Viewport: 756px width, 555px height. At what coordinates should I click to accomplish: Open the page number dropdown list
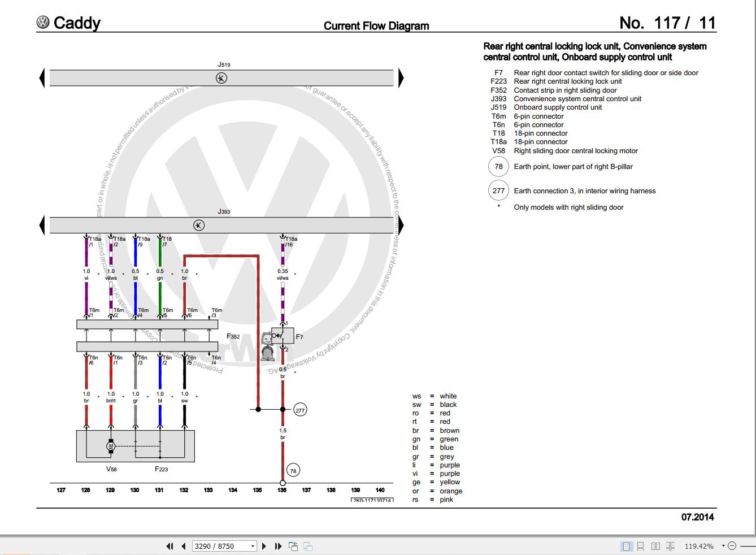coord(252,546)
